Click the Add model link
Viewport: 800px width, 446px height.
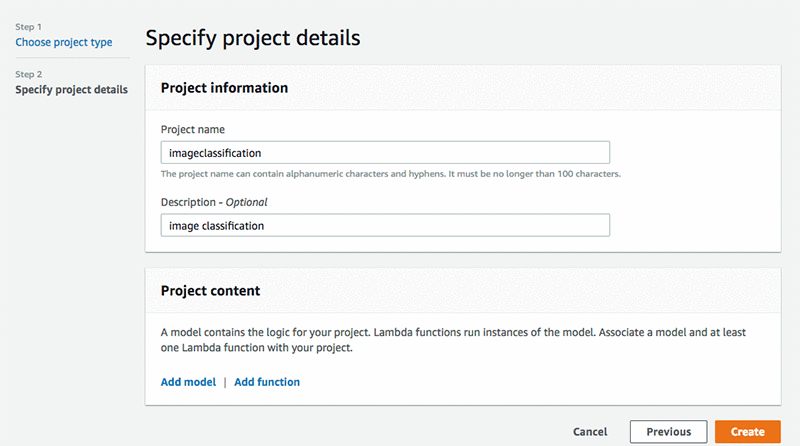[188, 382]
